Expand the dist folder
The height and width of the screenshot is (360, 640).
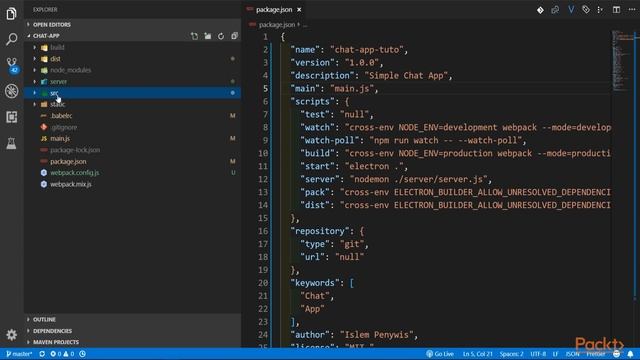tap(55, 59)
